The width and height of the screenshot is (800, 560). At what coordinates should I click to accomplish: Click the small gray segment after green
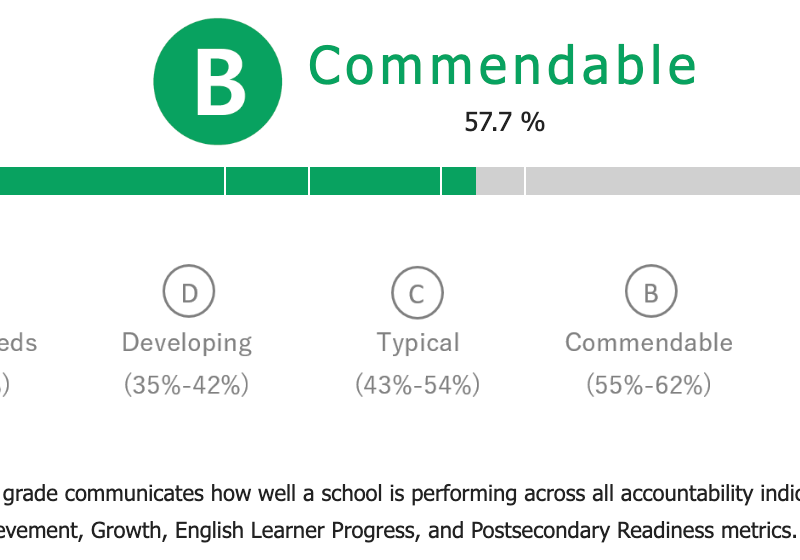(500, 181)
